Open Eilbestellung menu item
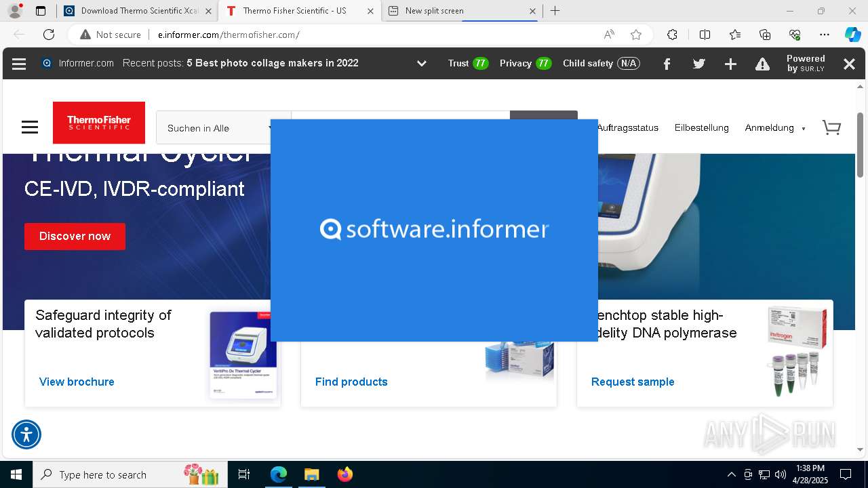868x488 pixels. pyautogui.click(x=701, y=127)
